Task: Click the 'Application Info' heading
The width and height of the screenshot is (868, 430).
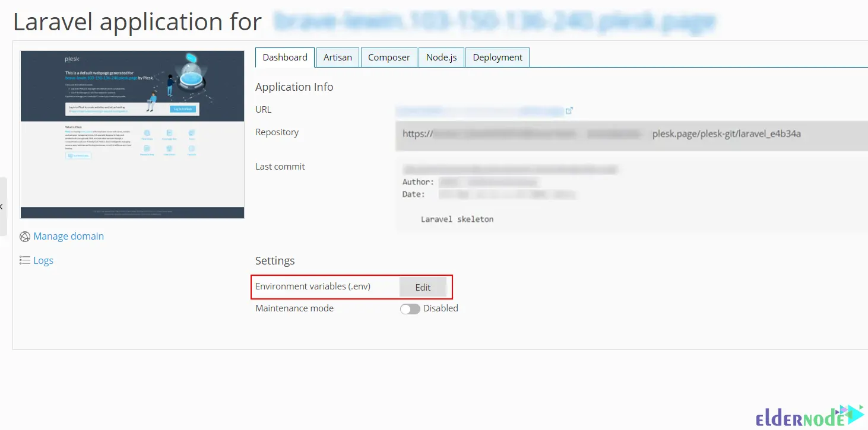Action: [294, 87]
